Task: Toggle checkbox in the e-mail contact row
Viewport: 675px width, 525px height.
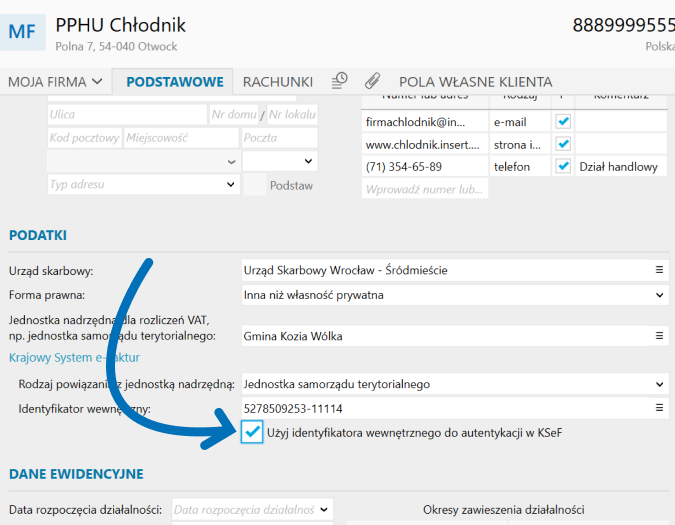Action: (563, 121)
